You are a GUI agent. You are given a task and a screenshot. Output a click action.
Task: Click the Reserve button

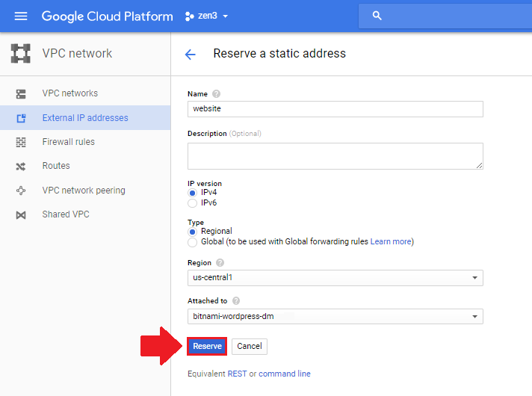207,346
